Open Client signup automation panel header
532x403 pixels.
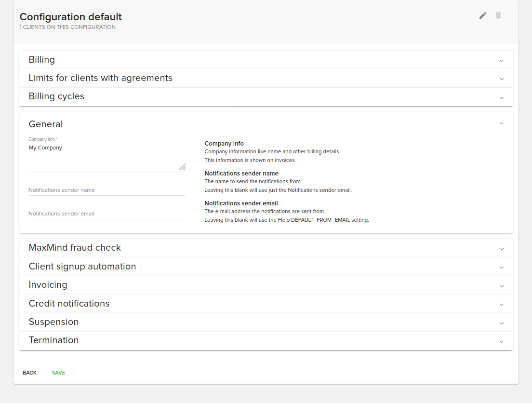click(x=266, y=267)
